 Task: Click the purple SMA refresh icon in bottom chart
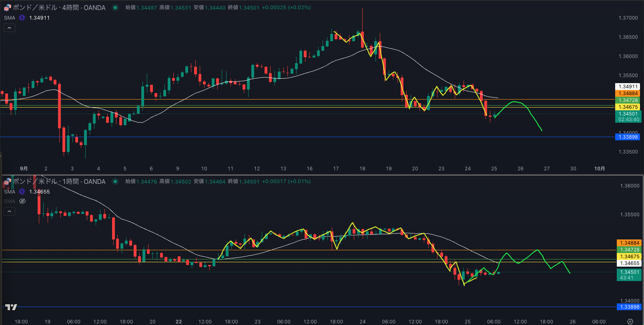point(22,192)
